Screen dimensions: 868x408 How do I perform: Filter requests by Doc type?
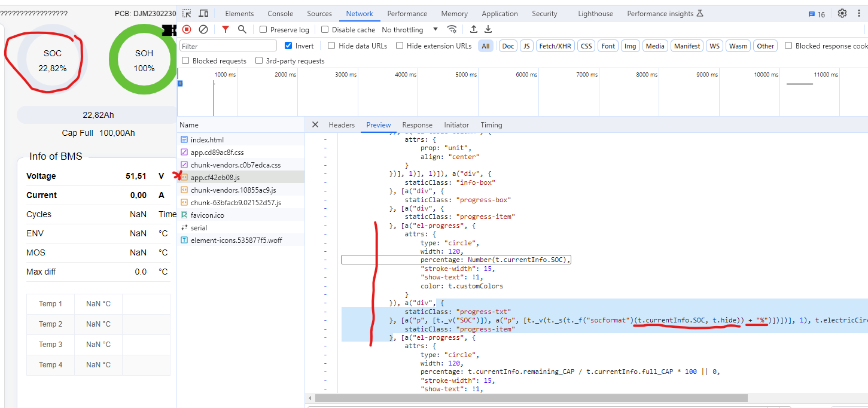click(508, 46)
